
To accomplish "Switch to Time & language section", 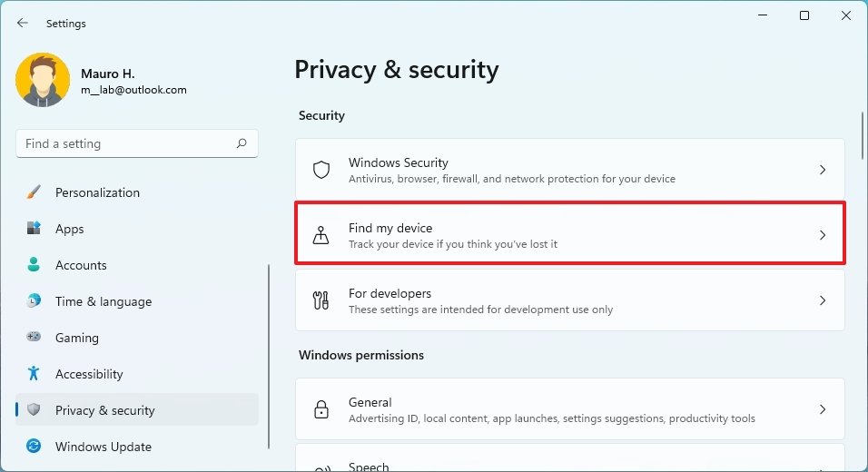I will tap(103, 301).
